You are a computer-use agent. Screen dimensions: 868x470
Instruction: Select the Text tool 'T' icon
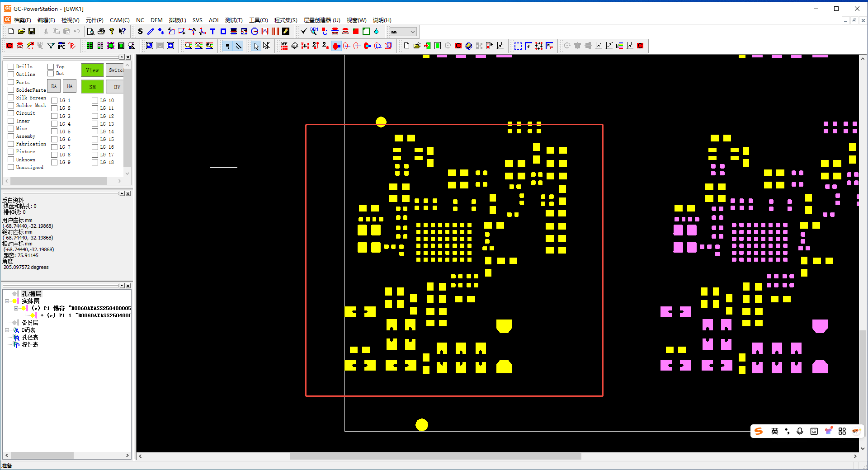212,32
